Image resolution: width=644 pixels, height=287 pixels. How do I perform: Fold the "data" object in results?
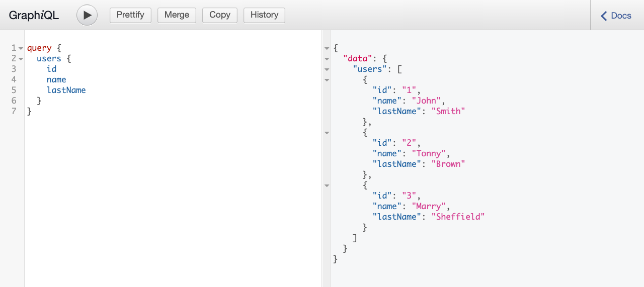[x=327, y=59]
